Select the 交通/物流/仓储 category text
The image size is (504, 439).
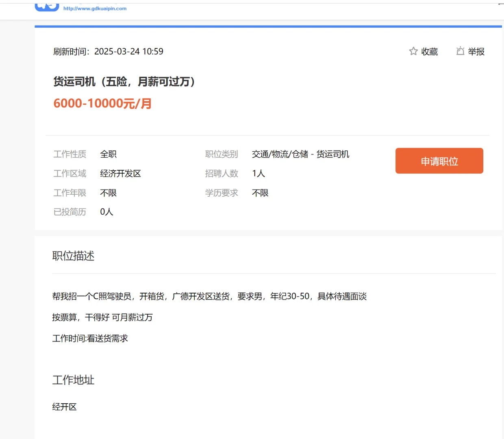(x=280, y=154)
